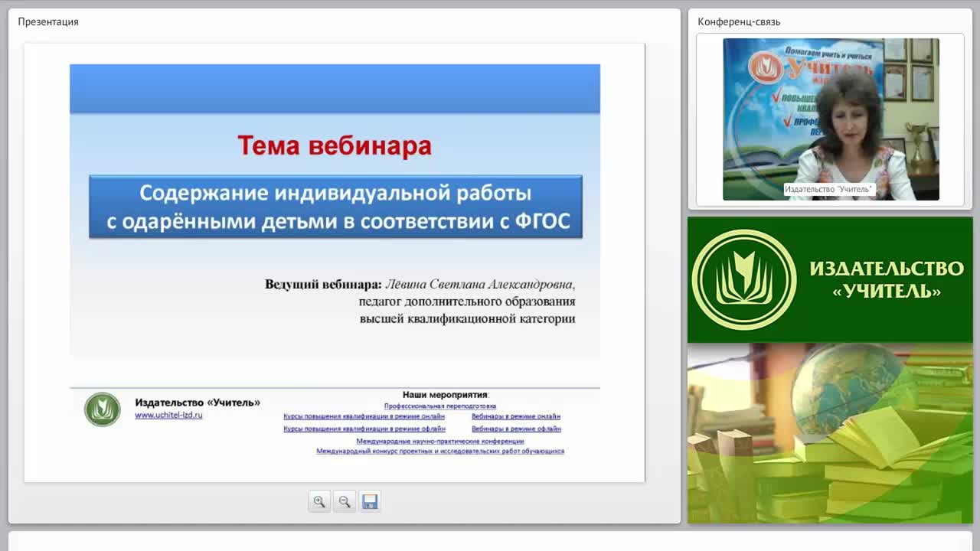Open Вебинары в режиме офлайн link

point(516,429)
